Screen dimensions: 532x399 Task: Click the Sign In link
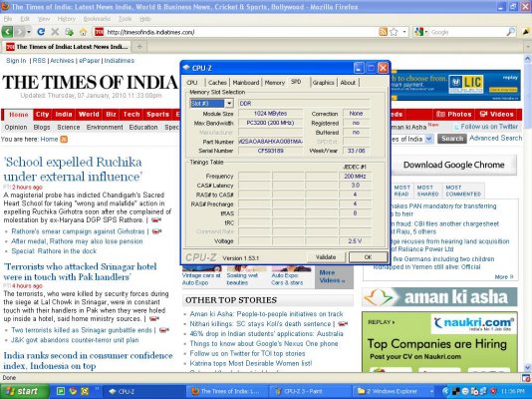16,61
